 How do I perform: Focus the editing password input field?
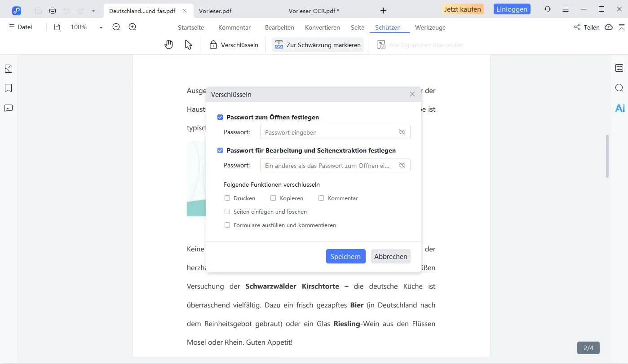tap(335, 165)
